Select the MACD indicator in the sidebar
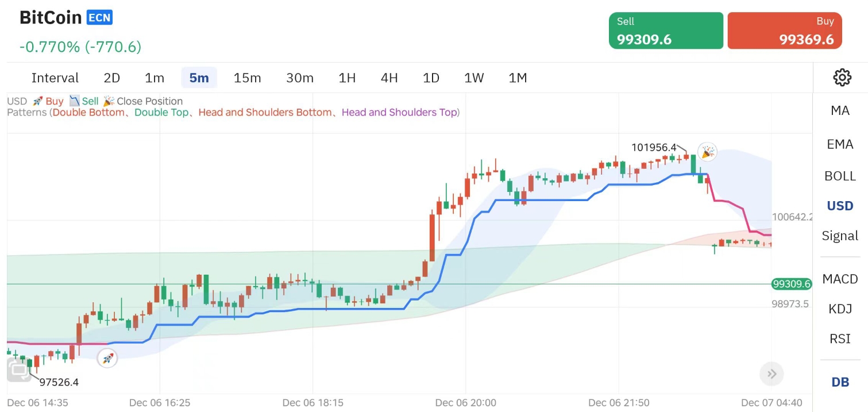The width and height of the screenshot is (868, 412). [x=840, y=279]
